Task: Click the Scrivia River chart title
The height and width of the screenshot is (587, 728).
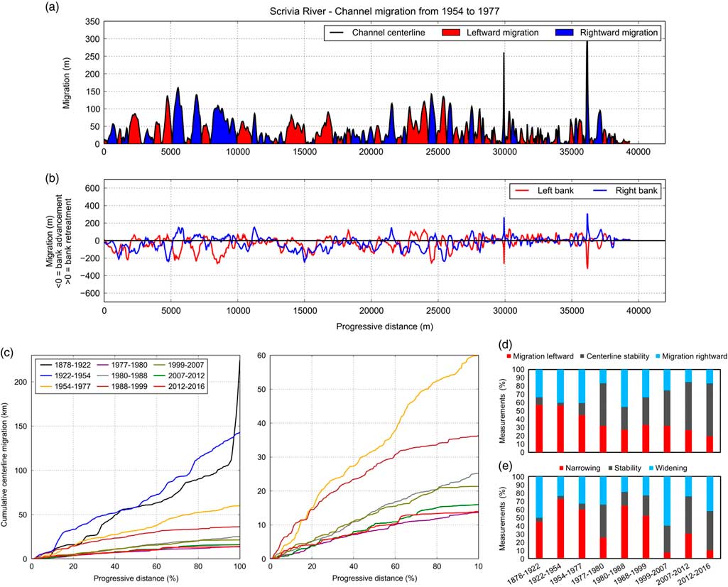Action: click(x=384, y=11)
